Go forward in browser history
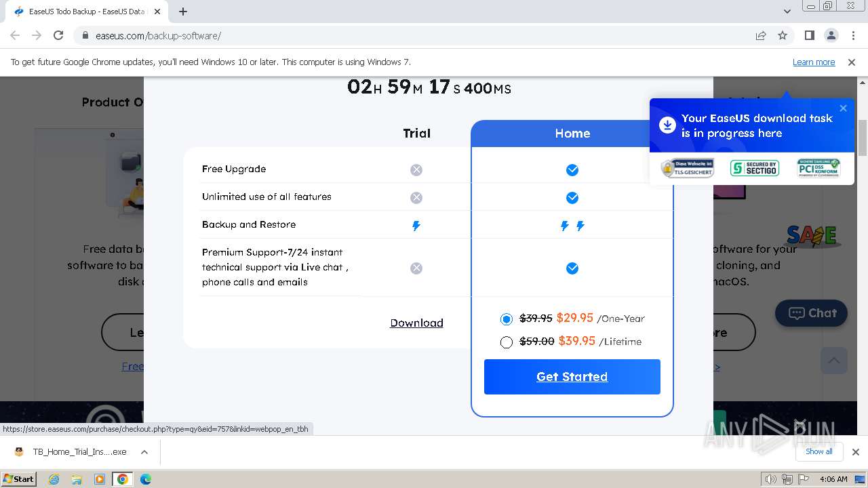Viewport: 868px width, 488px height. (x=37, y=35)
